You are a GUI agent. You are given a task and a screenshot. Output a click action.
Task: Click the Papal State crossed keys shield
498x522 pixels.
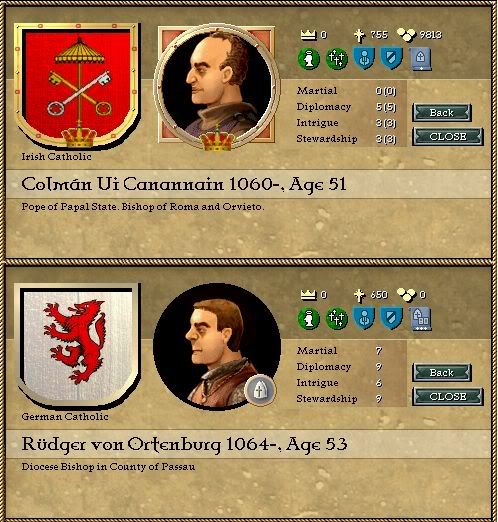[77, 85]
